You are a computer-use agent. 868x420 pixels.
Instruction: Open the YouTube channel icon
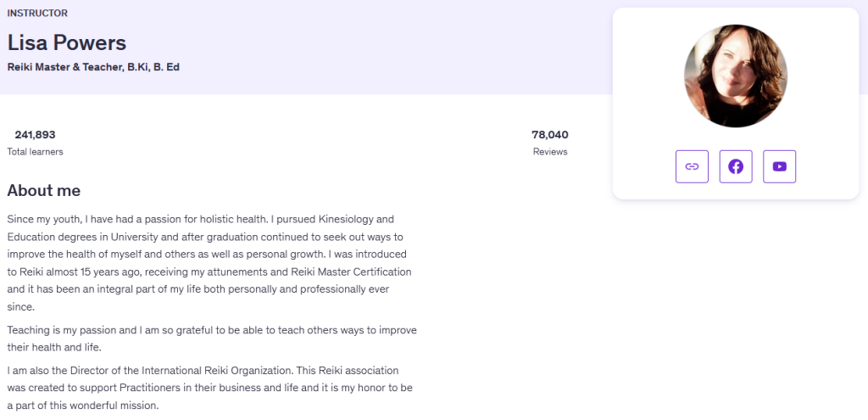coord(780,166)
